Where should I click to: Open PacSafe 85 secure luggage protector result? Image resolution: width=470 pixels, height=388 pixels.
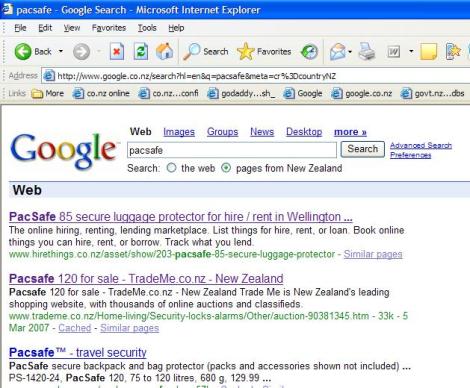[x=181, y=217]
